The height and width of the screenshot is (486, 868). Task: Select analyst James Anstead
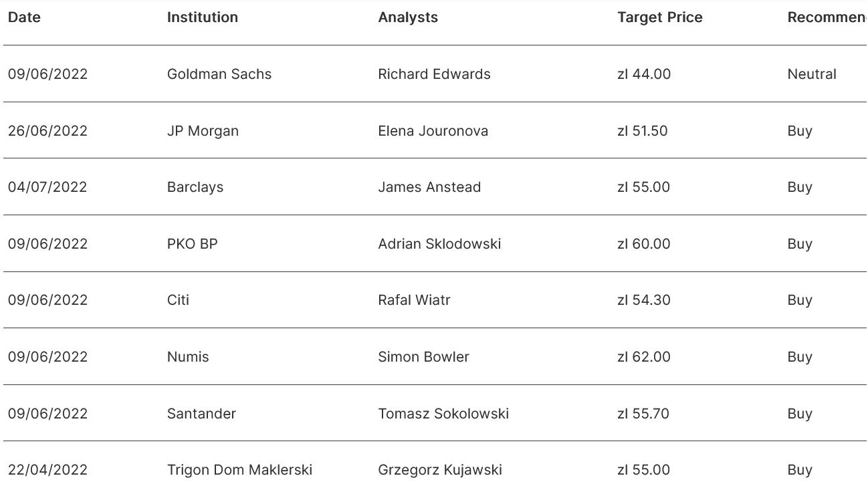tap(429, 187)
